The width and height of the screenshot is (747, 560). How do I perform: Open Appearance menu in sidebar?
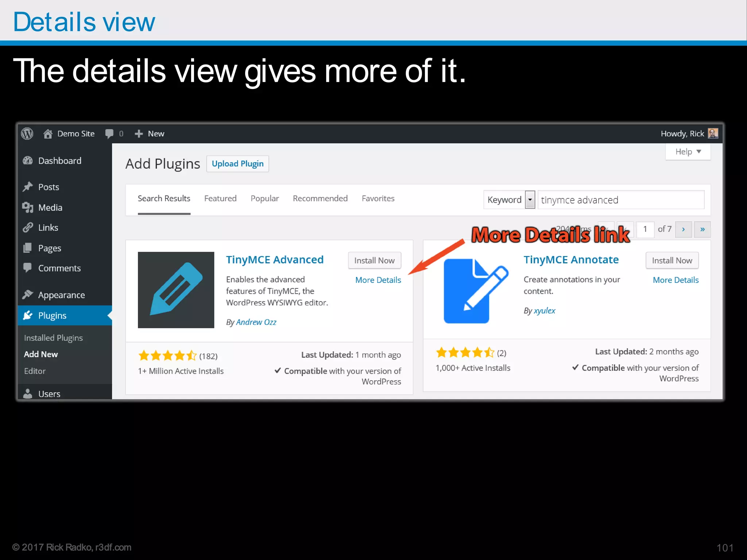61,295
